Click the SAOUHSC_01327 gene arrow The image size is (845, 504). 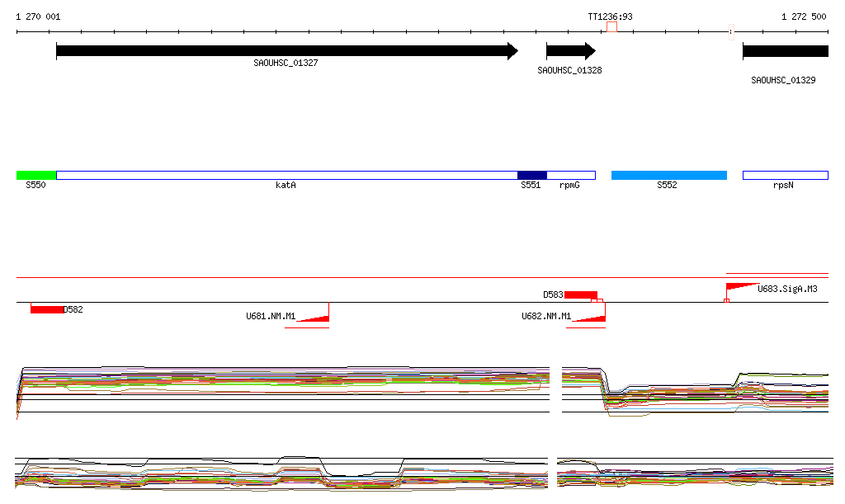[x=287, y=51]
